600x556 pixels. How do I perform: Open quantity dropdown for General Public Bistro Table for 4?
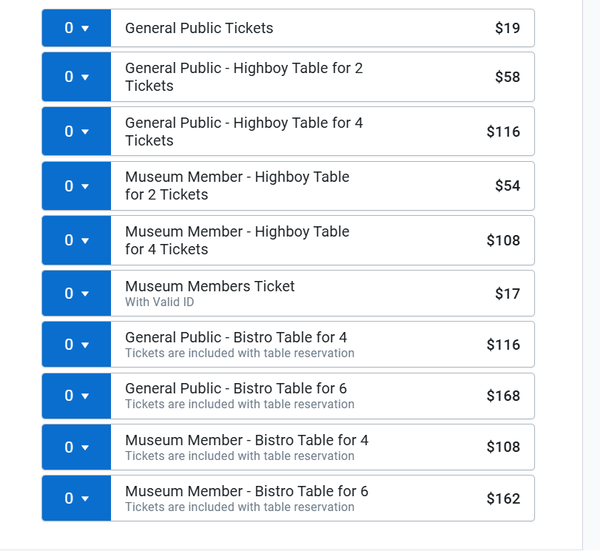[76, 344]
